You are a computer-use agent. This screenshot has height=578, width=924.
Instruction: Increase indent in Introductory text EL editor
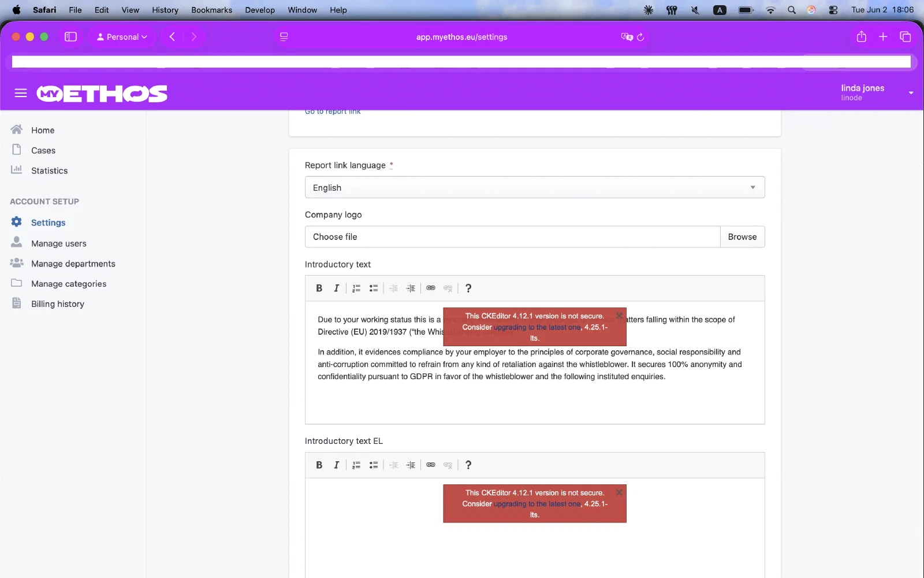pyautogui.click(x=411, y=465)
